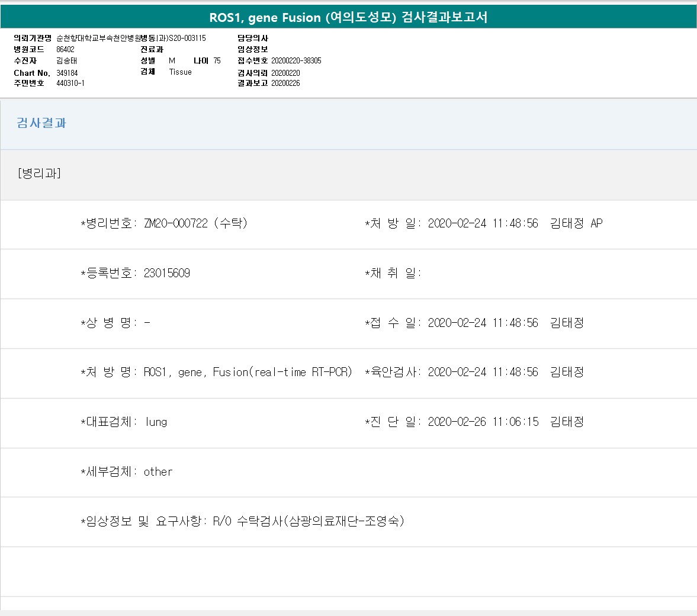Click the '진료과' header label
697x616 pixels.
152,49
